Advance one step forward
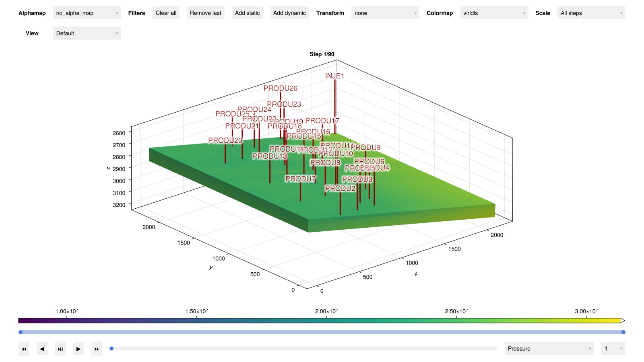This screenshot has height=362, width=644. 78,349
